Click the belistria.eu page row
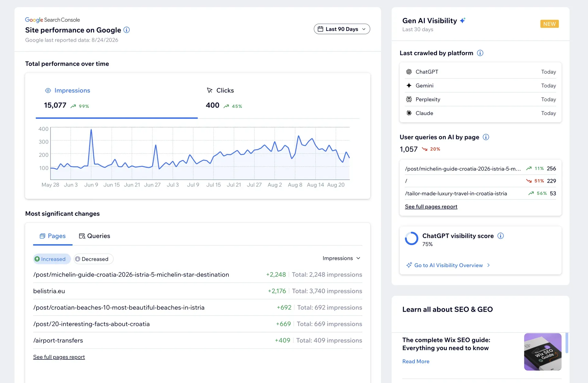 click(198, 291)
